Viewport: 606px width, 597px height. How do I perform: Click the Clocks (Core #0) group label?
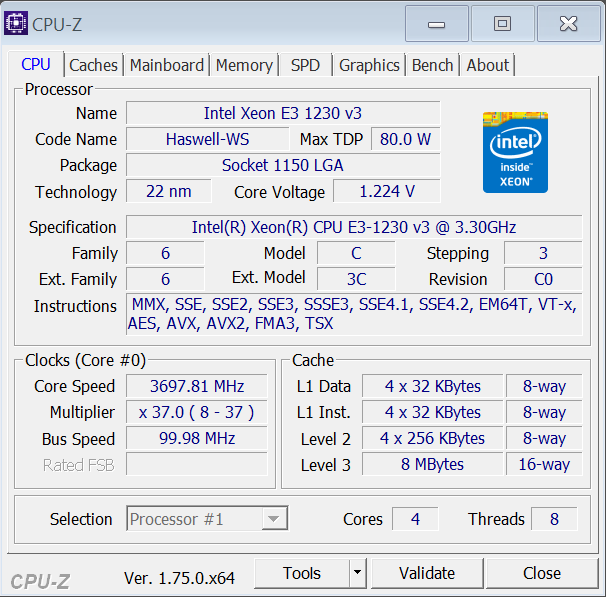[x=85, y=360]
